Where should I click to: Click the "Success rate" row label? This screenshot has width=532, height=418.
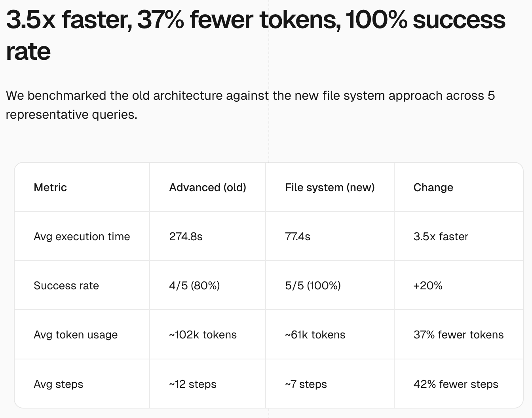point(66,285)
